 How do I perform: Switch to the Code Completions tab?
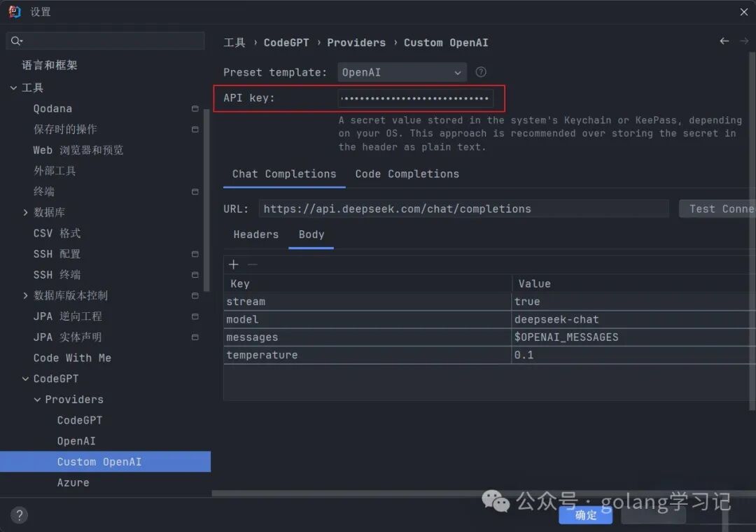(x=407, y=174)
